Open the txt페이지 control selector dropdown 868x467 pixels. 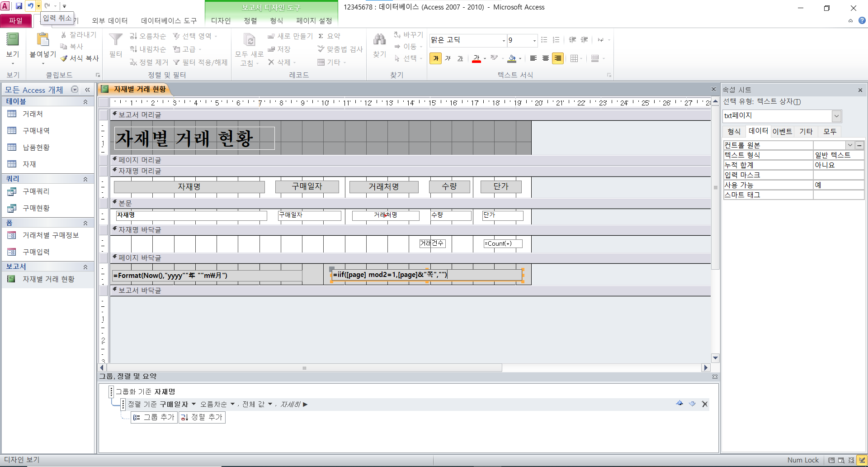836,116
